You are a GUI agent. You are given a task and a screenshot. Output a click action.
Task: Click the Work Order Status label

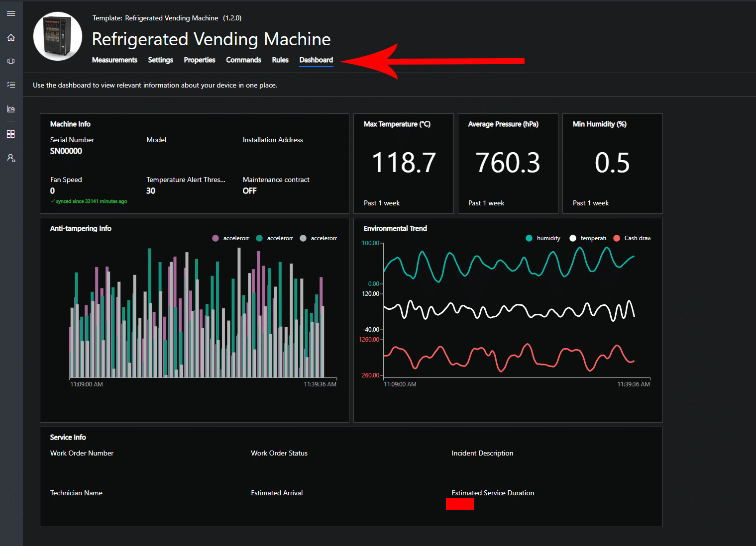click(x=279, y=453)
